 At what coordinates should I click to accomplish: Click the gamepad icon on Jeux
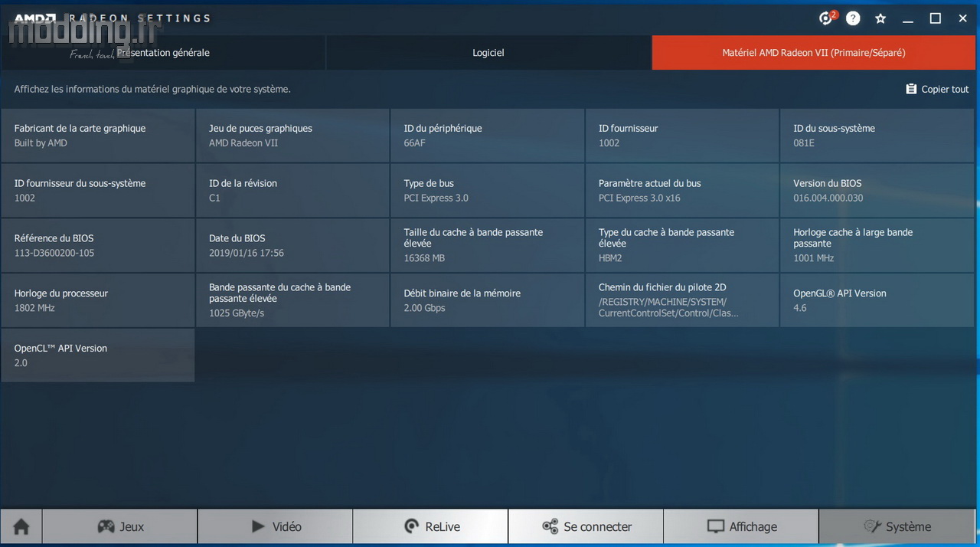106,526
